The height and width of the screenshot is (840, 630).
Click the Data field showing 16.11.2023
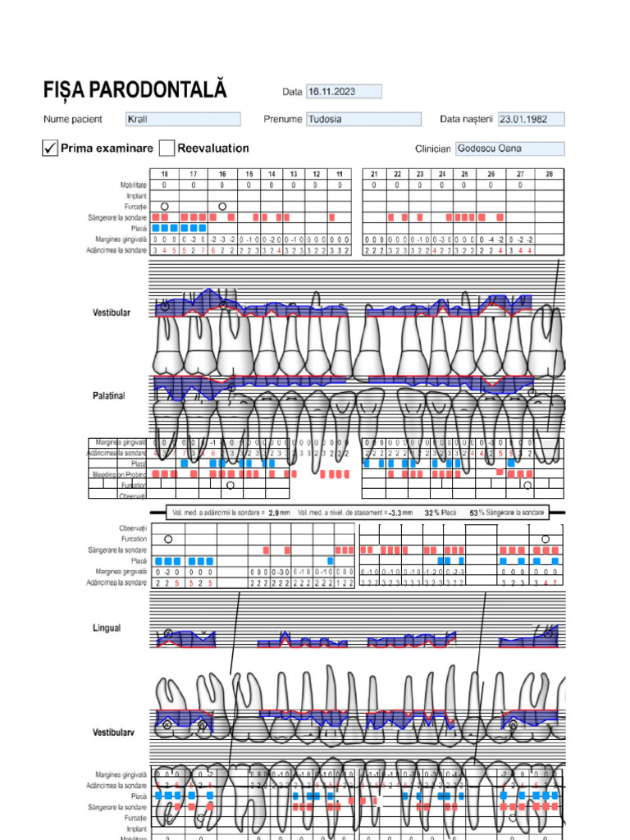coord(344,92)
